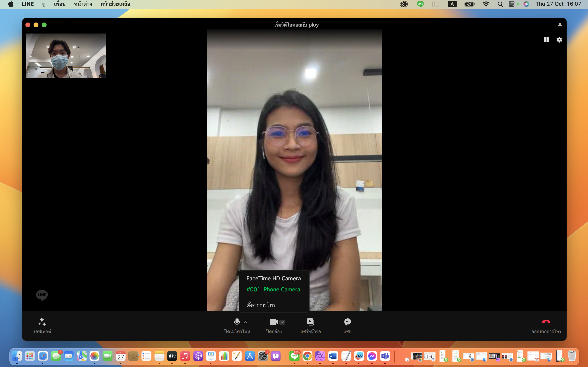Click the self-view video thumbnail
Viewport: 588px width, 367px height.
tap(66, 56)
